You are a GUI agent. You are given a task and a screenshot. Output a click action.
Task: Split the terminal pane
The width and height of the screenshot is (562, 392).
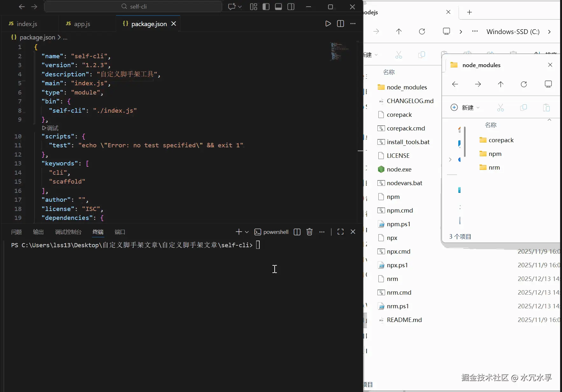pos(297,232)
